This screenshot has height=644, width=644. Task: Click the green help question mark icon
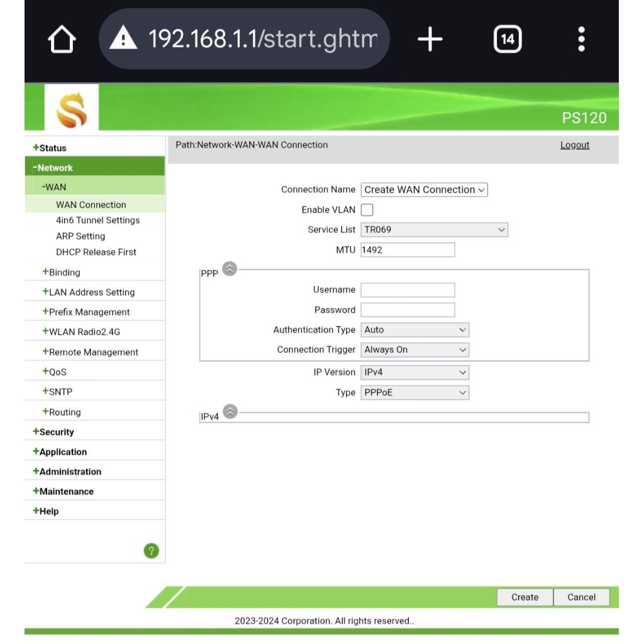(152, 551)
